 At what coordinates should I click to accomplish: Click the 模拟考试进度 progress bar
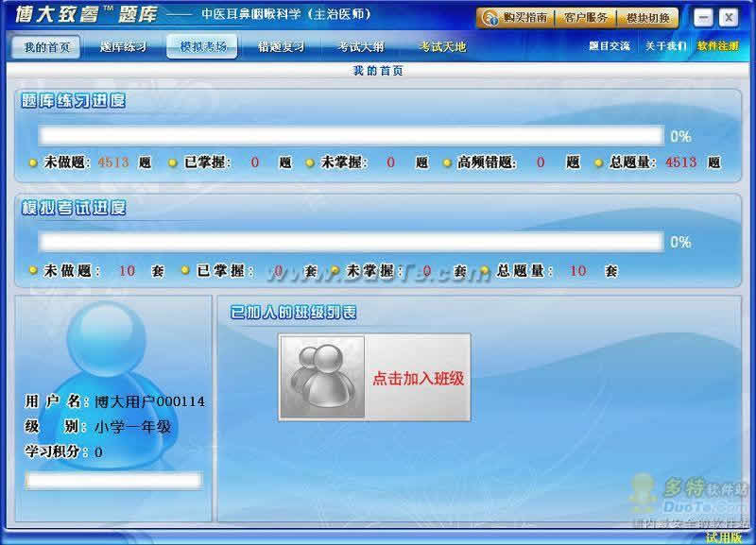coord(351,242)
